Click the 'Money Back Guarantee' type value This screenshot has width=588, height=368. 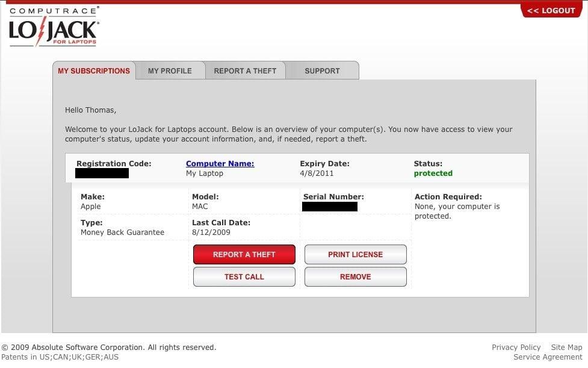(x=122, y=232)
